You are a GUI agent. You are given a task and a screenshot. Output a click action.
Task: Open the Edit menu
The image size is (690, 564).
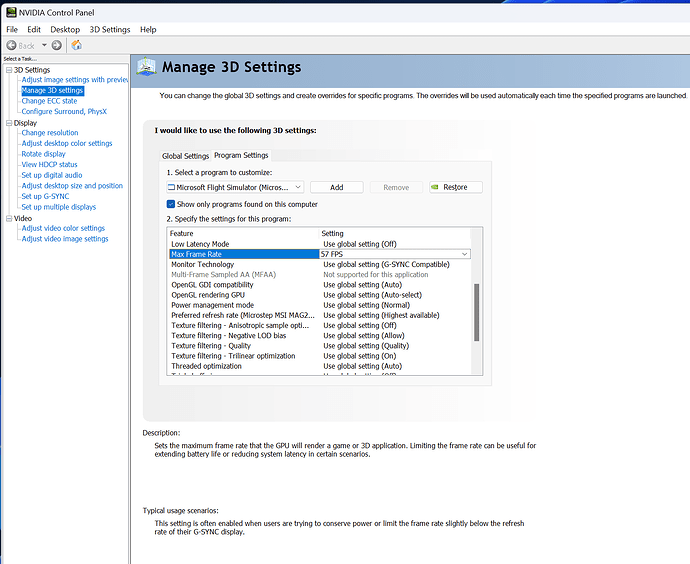[34, 29]
